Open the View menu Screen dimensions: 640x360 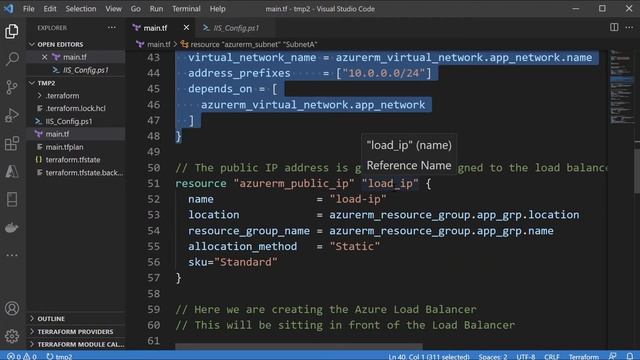point(113,9)
